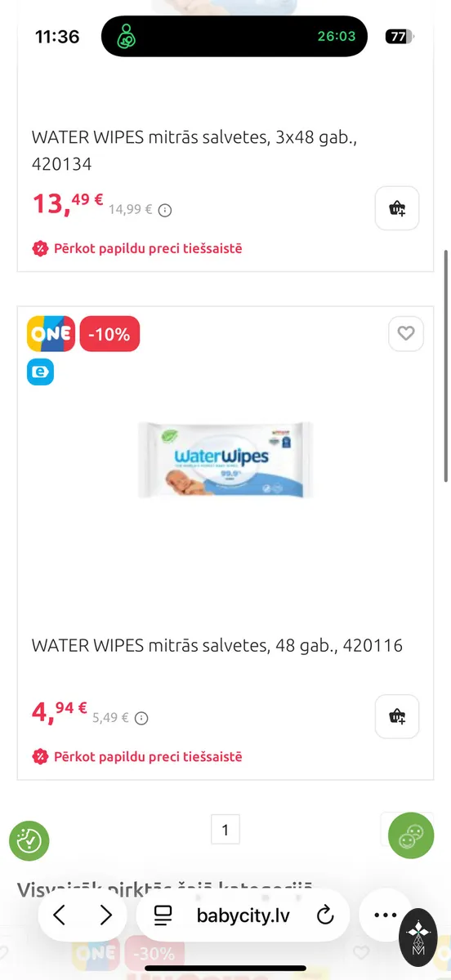Open the green clock checkmark widget
This screenshot has width=451, height=980.
pos(29,840)
